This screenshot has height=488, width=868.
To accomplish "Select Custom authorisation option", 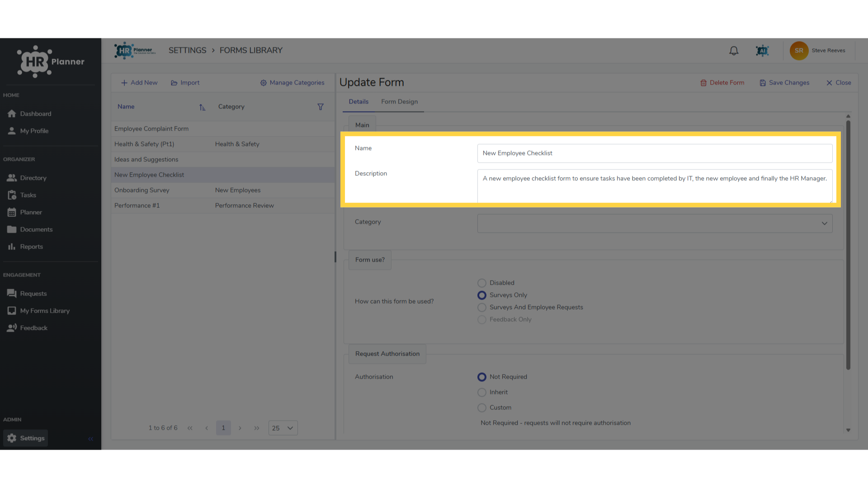I will [x=482, y=408].
